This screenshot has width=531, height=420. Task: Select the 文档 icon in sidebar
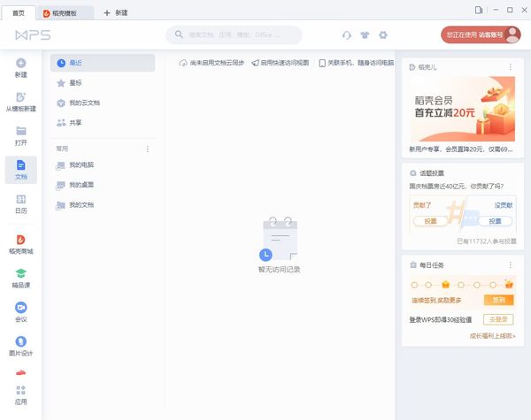click(21, 165)
